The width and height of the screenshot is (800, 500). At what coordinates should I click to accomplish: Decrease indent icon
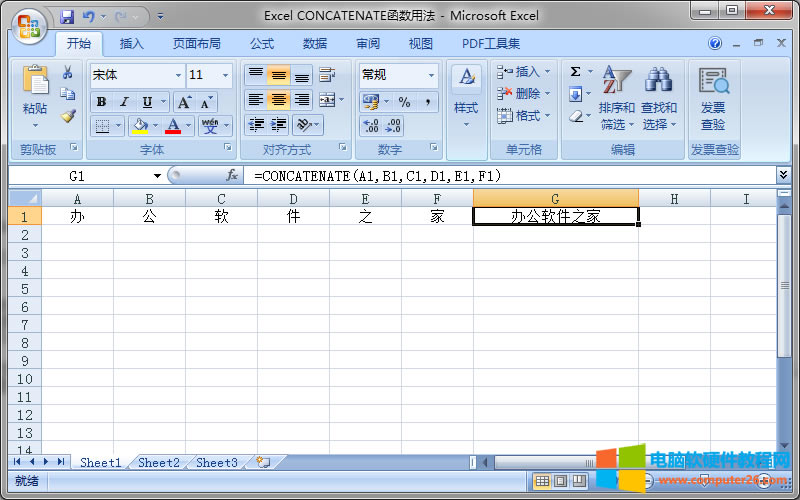[256, 125]
